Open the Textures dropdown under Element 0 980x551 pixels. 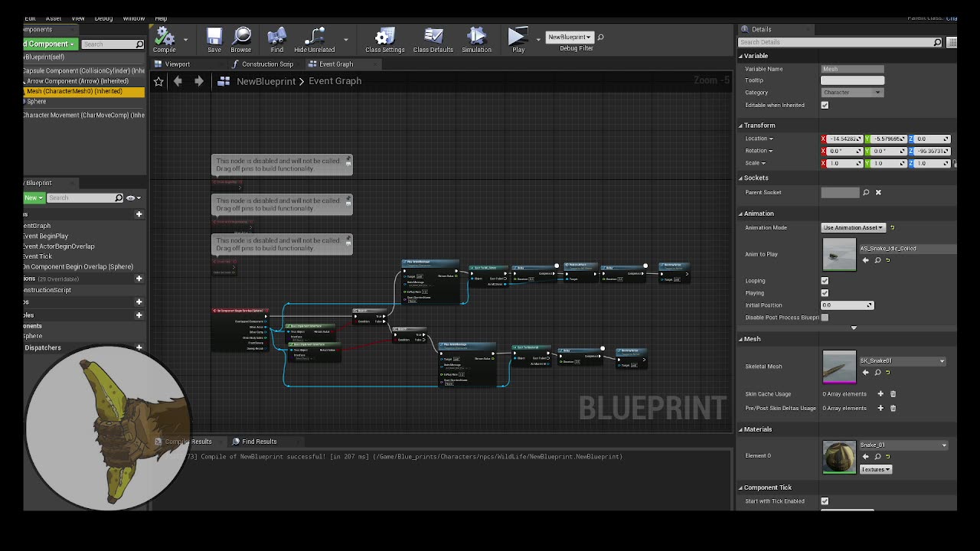pos(875,469)
